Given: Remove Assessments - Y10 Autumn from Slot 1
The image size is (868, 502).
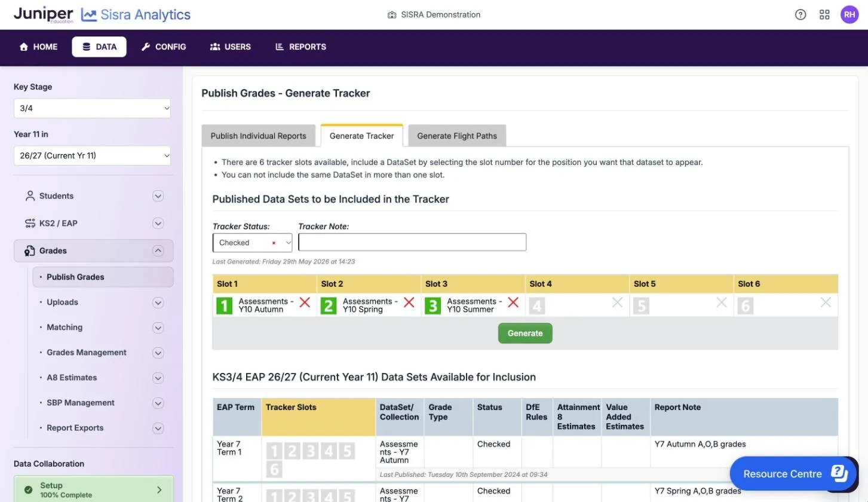Looking at the screenshot, I should (x=305, y=302).
